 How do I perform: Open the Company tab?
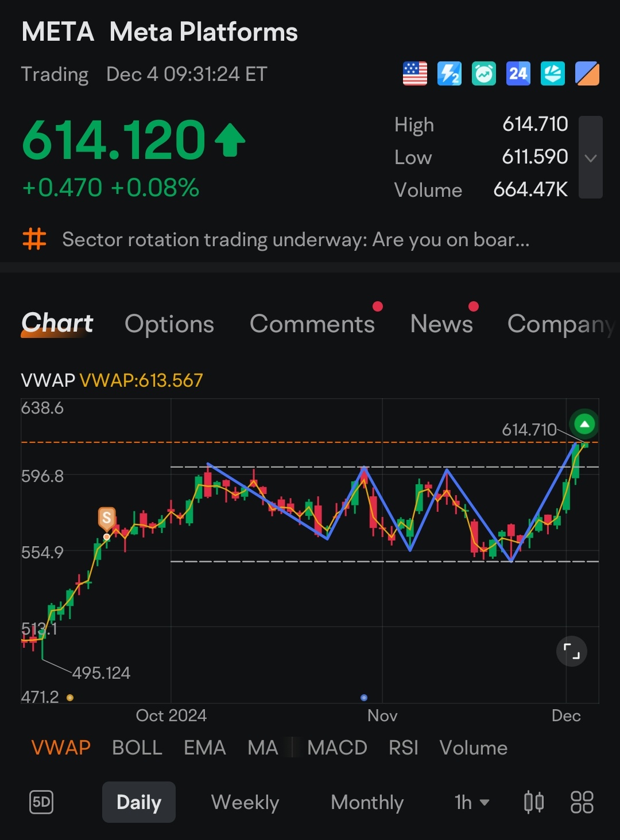[x=561, y=325]
